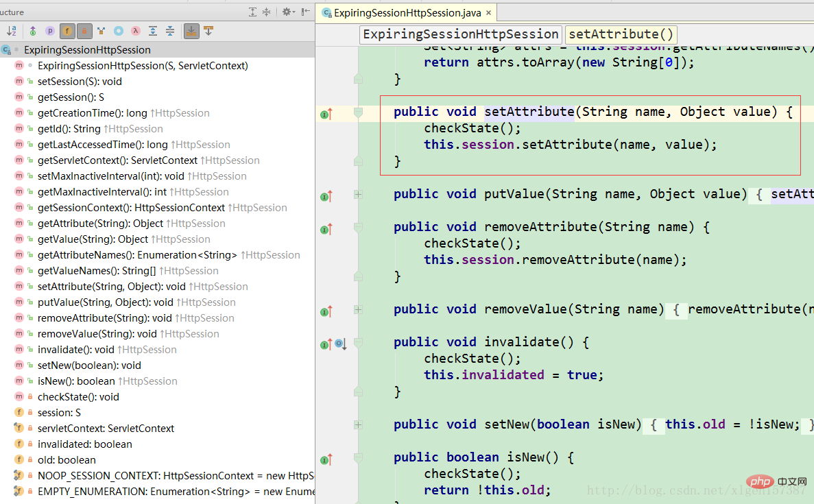Toggle the Show Lambdas icon

pyautogui.click(x=136, y=31)
